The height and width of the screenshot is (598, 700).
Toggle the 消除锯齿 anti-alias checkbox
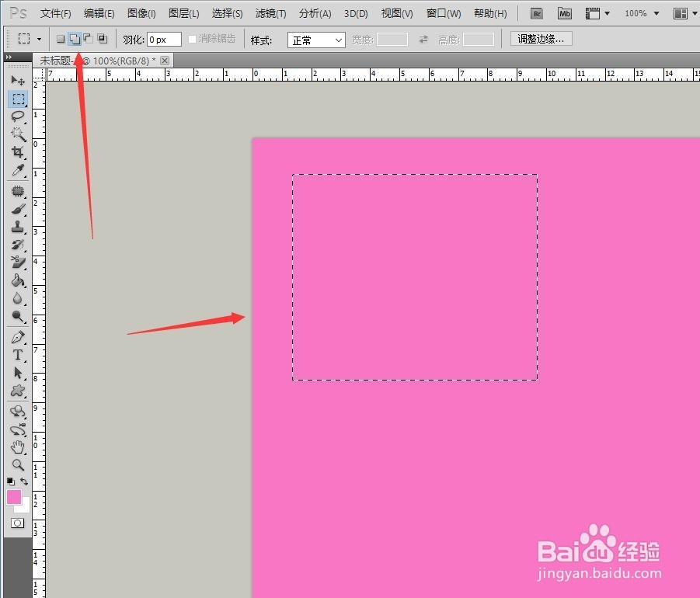point(193,40)
